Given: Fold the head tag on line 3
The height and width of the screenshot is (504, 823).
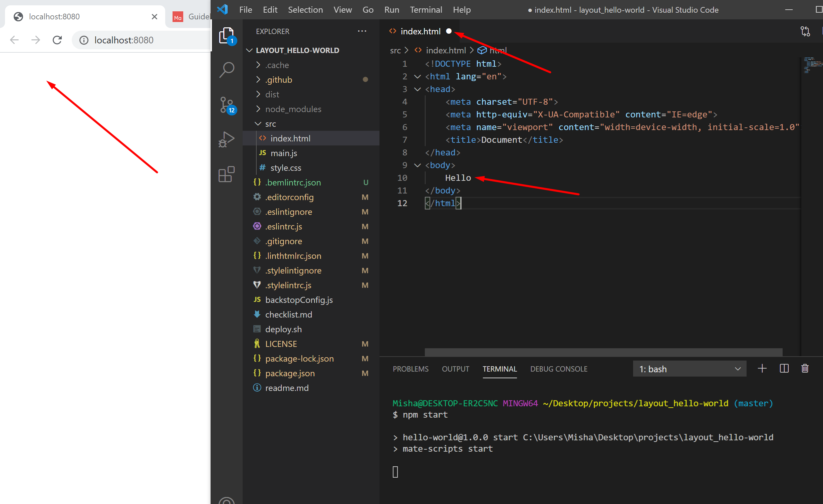Looking at the screenshot, I should tap(418, 89).
